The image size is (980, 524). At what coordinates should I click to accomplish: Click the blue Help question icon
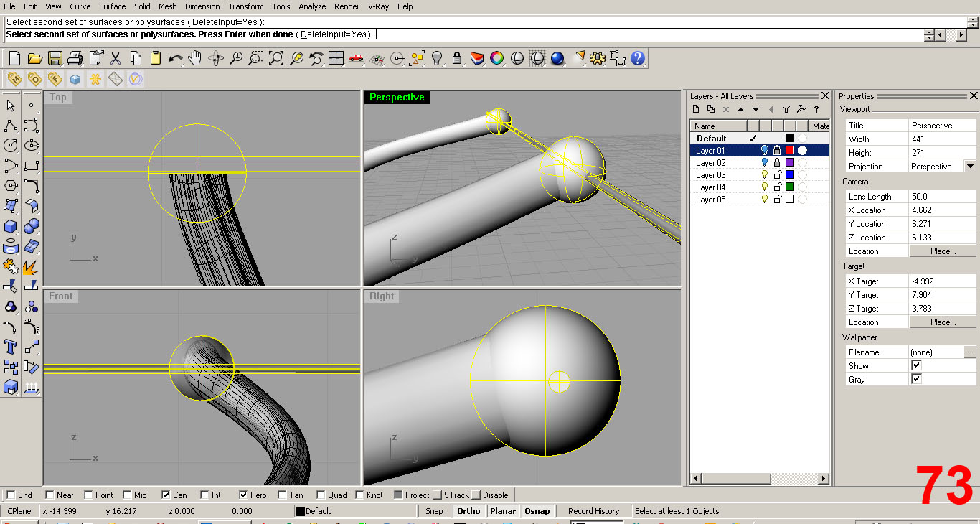tap(638, 58)
